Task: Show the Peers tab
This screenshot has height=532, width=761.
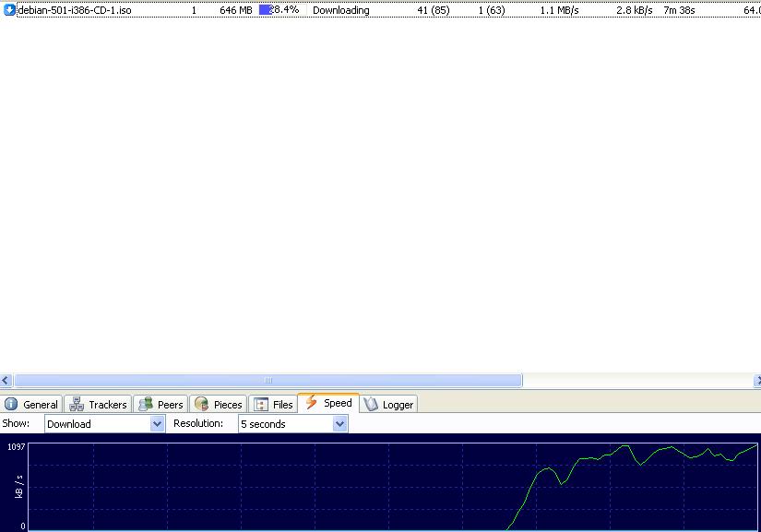Action: (x=161, y=405)
